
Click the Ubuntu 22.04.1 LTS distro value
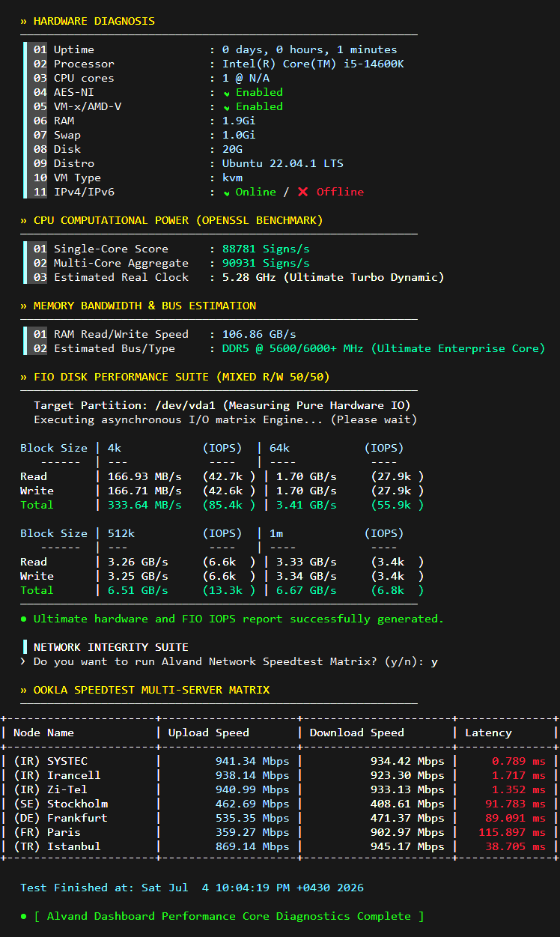(x=283, y=163)
